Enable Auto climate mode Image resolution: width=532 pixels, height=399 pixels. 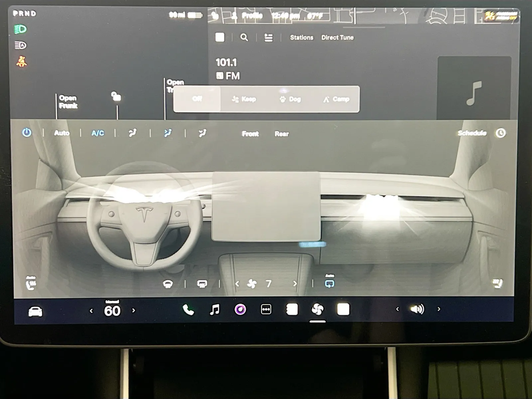click(x=62, y=133)
